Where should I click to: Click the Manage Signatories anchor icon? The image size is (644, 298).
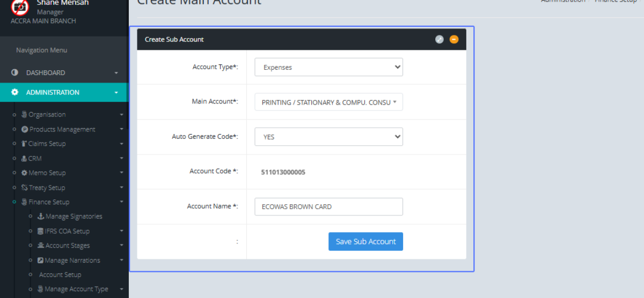tap(41, 217)
